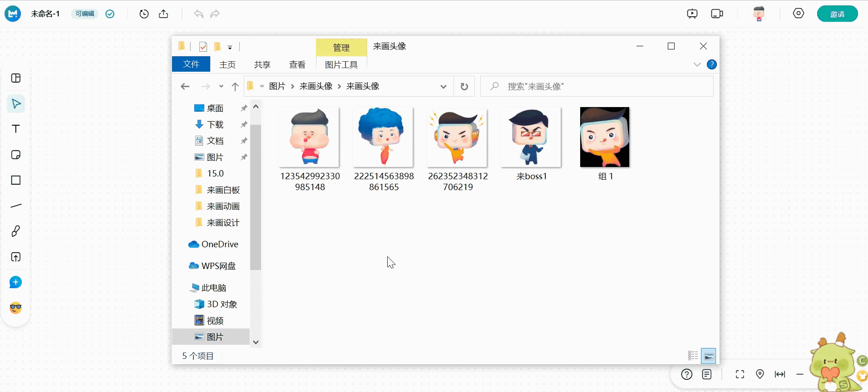The height and width of the screenshot is (392, 868).
Task: Open the emoji sticker icon with sunglasses
Action: [16, 308]
